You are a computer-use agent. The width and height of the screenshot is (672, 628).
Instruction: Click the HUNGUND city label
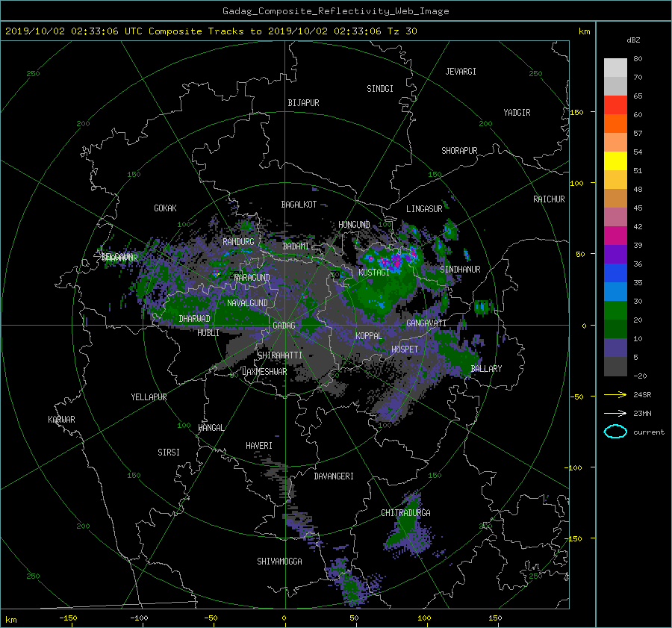click(354, 225)
